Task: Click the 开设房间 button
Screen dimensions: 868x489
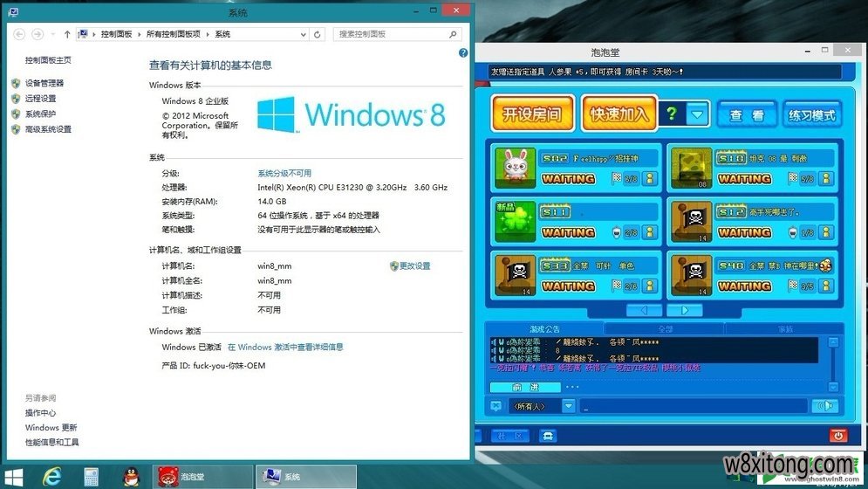Action: 531,114
